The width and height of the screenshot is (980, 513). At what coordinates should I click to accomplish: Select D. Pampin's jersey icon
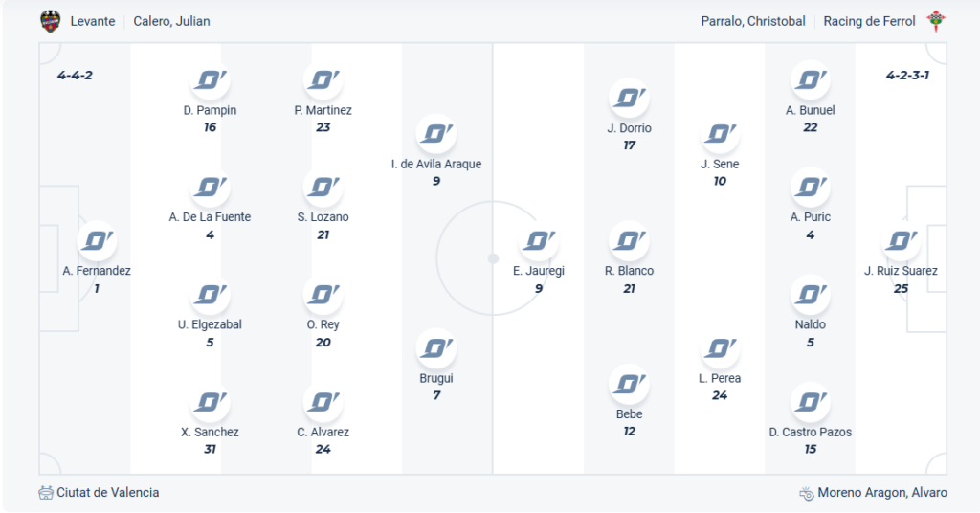pyautogui.click(x=211, y=79)
